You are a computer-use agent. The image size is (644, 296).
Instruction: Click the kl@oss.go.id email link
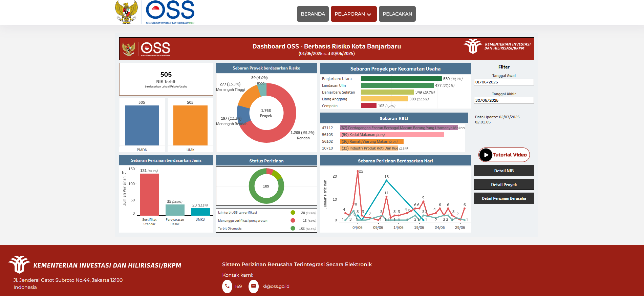pos(276,287)
